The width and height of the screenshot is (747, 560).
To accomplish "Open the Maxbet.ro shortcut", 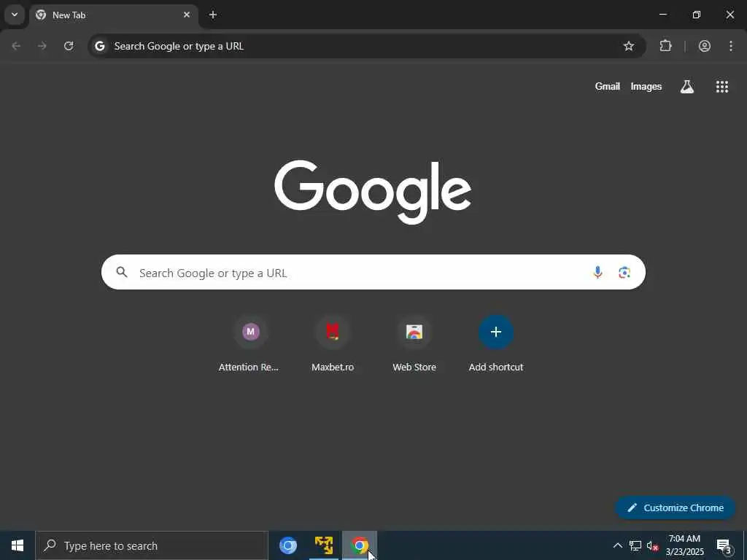I will click(x=333, y=344).
